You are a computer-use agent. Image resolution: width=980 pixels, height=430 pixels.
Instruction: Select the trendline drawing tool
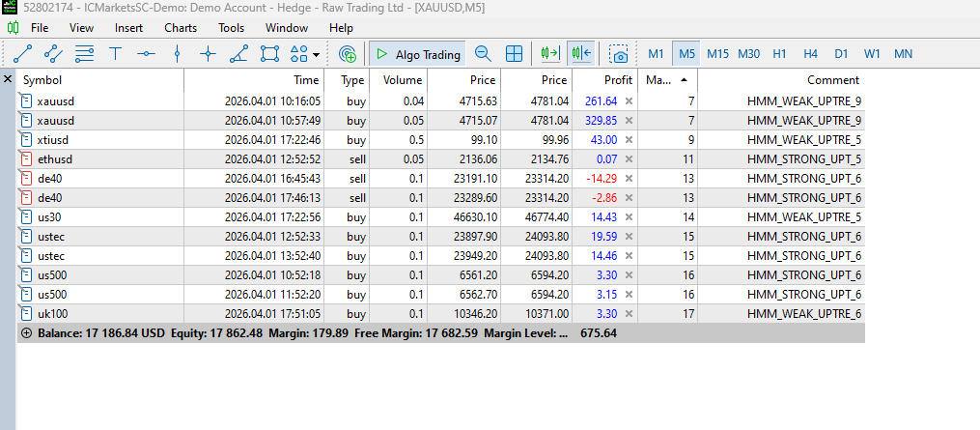point(23,54)
